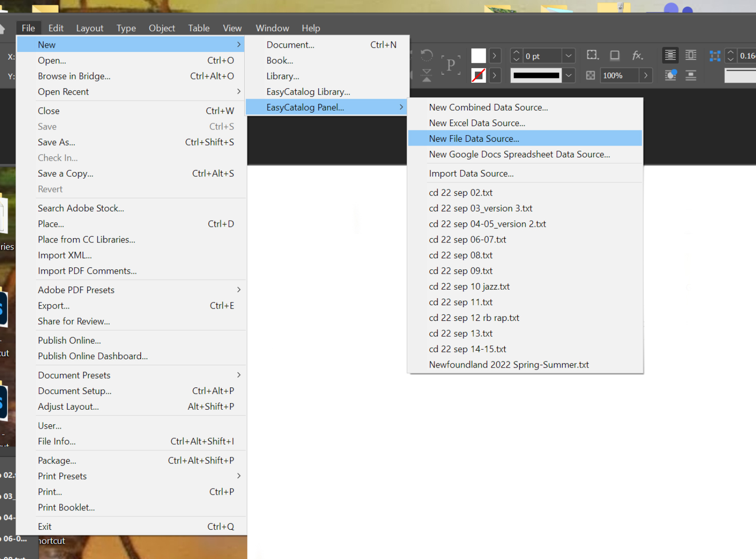The width and height of the screenshot is (756, 559).
Task: Expand the Adobe PDF Presets submenu
Action: (131, 290)
